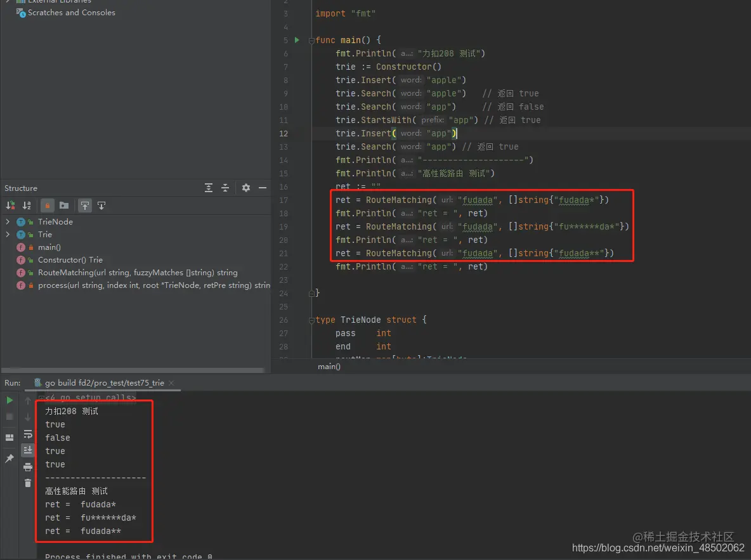Select process function in Structure tree

click(153, 285)
